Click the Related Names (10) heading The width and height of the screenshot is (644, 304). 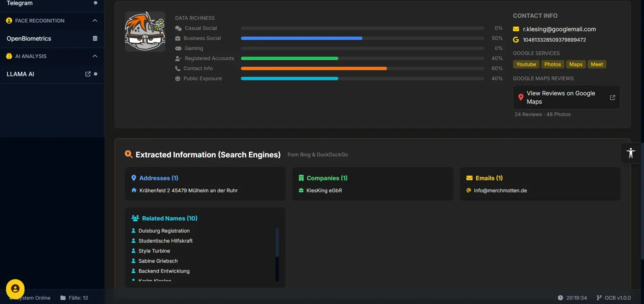point(170,218)
